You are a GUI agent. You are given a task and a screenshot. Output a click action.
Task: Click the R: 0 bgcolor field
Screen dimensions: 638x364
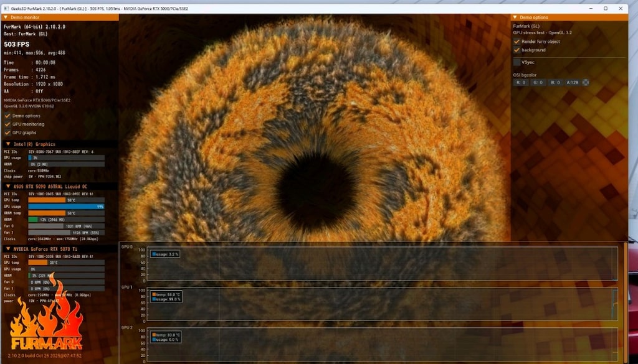[521, 82]
